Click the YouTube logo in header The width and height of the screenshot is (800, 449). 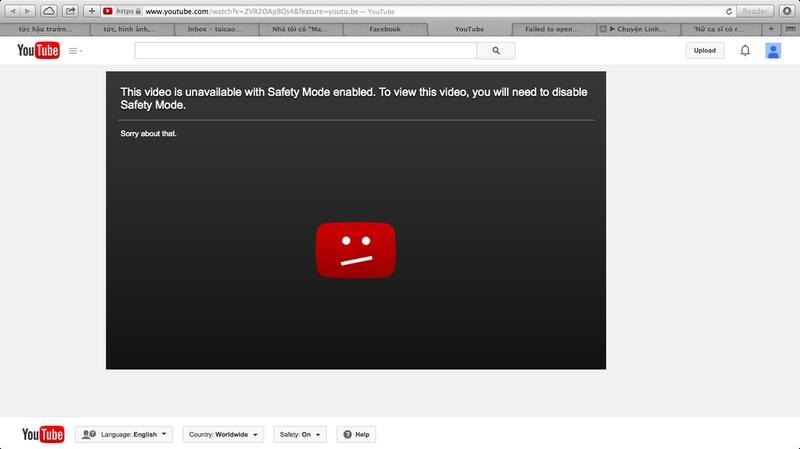coord(38,51)
